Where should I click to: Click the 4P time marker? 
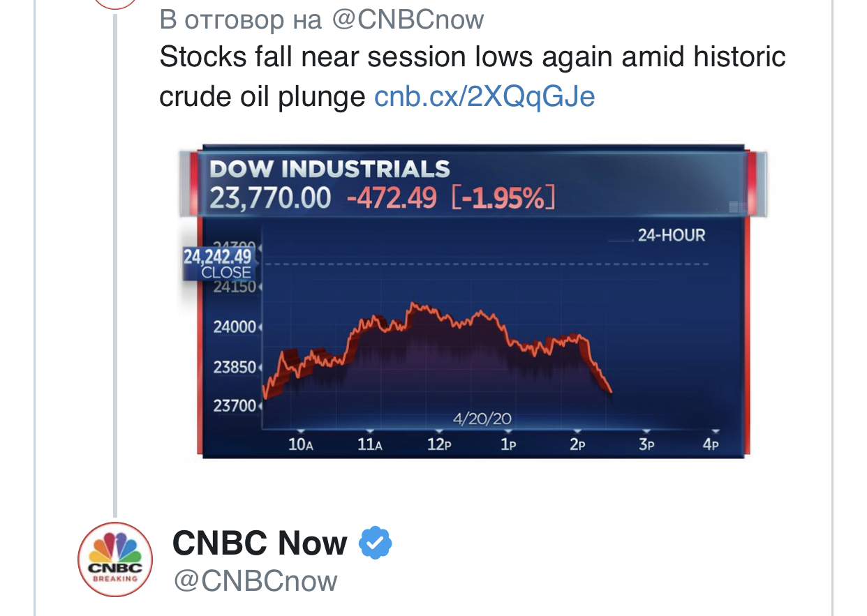[x=711, y=444]
